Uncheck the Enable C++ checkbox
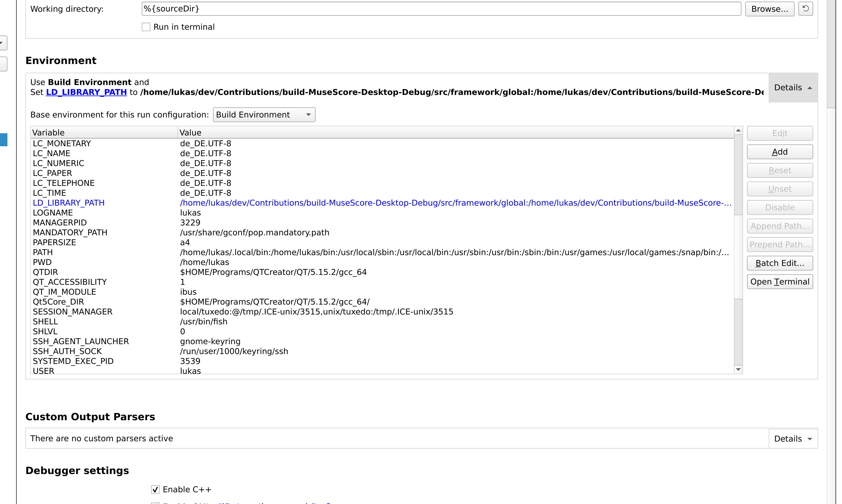This screenshot has height=504, width=842. 155,489
